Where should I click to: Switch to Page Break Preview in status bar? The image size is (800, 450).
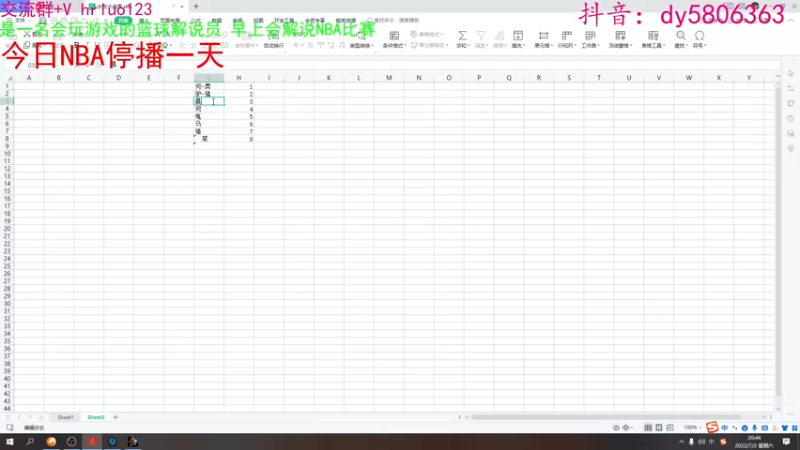tap(670, 428)
